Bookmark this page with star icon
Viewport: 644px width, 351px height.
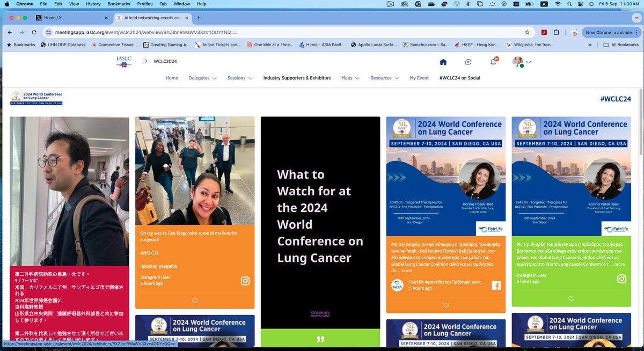point(527,32)
